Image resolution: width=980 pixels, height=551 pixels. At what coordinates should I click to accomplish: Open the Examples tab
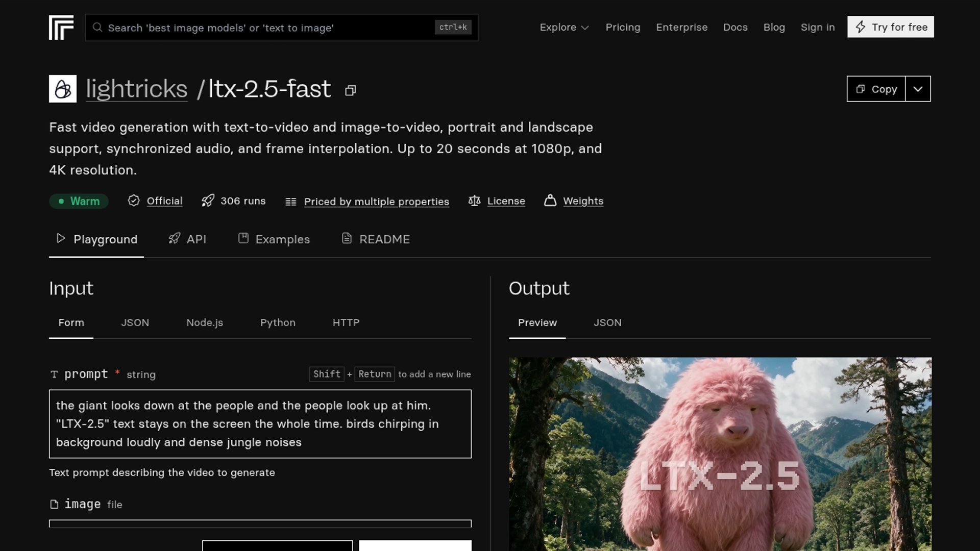pos(274,239)
